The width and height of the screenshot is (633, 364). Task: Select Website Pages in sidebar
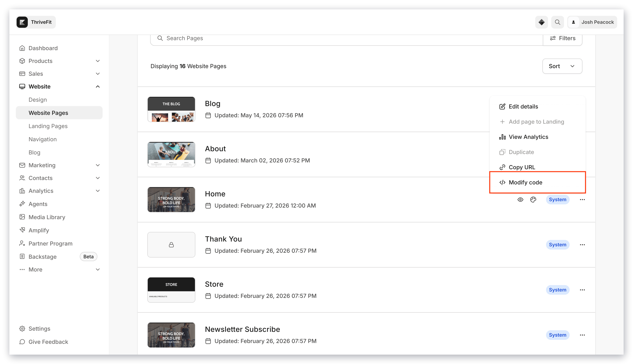[x=59, y=113]
